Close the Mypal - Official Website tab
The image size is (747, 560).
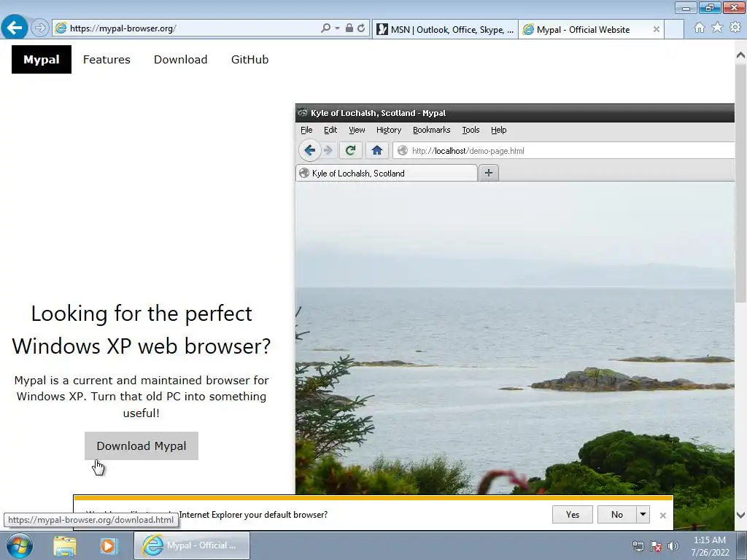click(x=656, y=29)
